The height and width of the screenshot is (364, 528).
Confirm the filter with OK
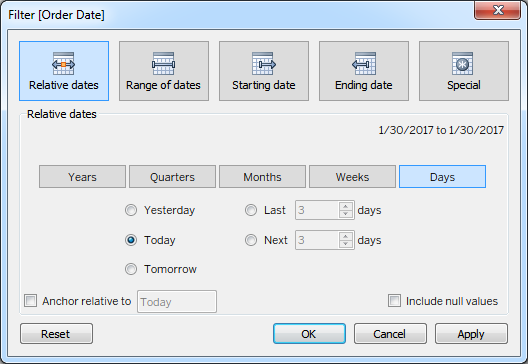pyautogui.click(x=309, y=334)
